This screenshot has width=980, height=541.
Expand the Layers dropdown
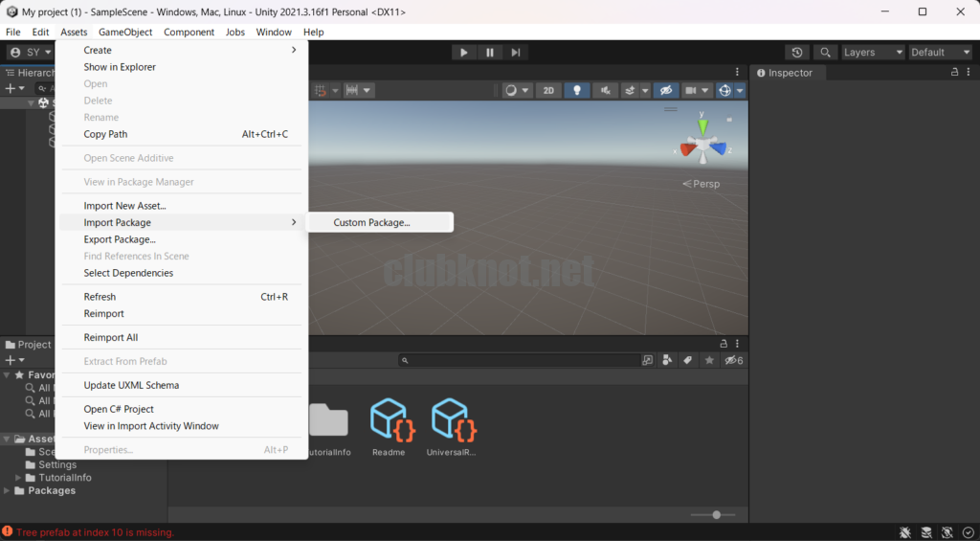[871, 53]
